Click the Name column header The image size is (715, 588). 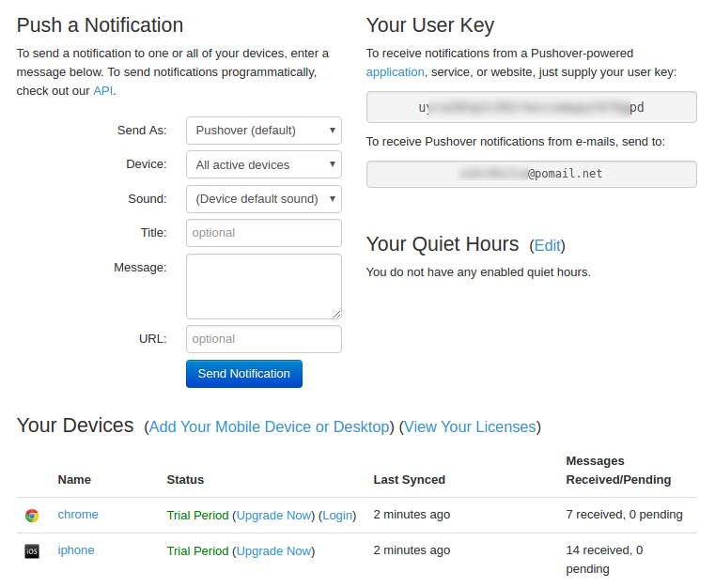(74, 480)
